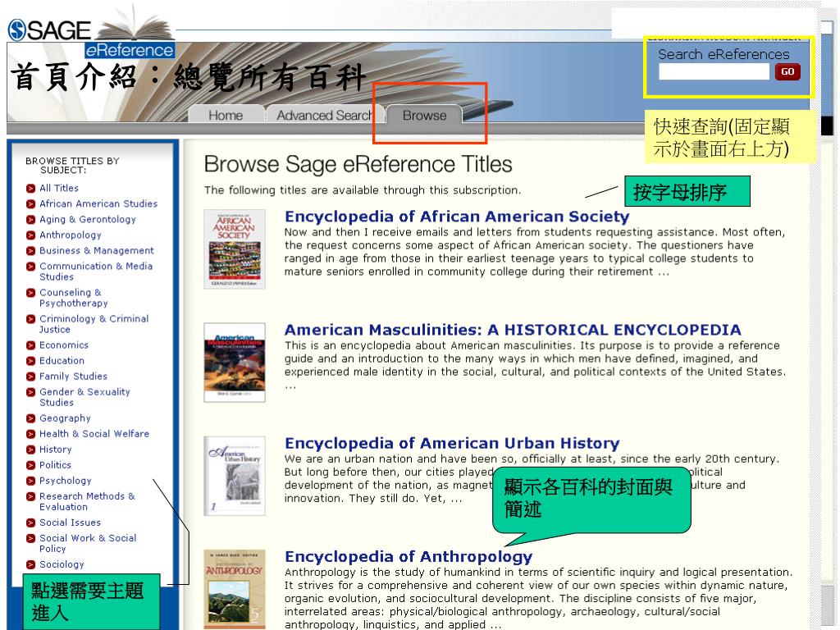Click the red arrow bullet beside Geography
The image size is (840, 630).
[x=30, y=418]
